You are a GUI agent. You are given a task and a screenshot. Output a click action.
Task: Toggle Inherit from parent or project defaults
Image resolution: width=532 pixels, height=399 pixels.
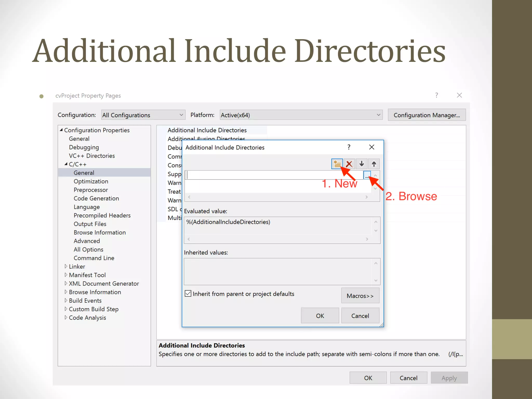pyautogui.click(x=188, y=294)
